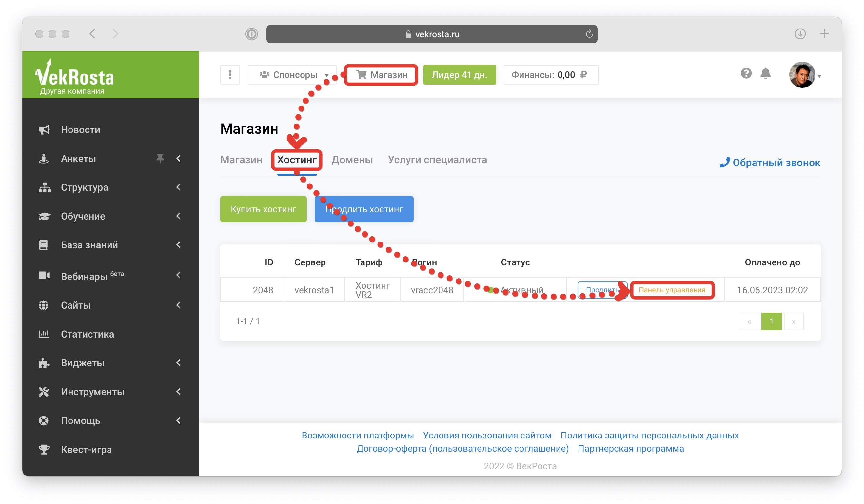The image size is (864, 504).
Task: Click the next page » button
Action: pos(794,321)
